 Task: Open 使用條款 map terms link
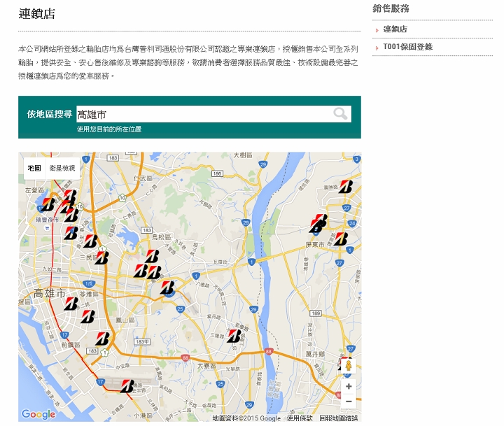(300, 418)
